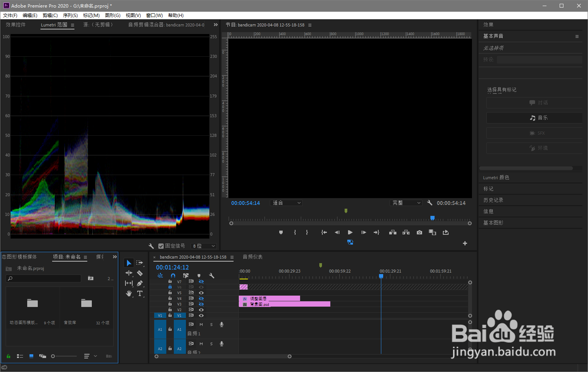Open the 完整 playback resolution dropdown
Screen dimensions: 588x372
[x=406, y=203]
